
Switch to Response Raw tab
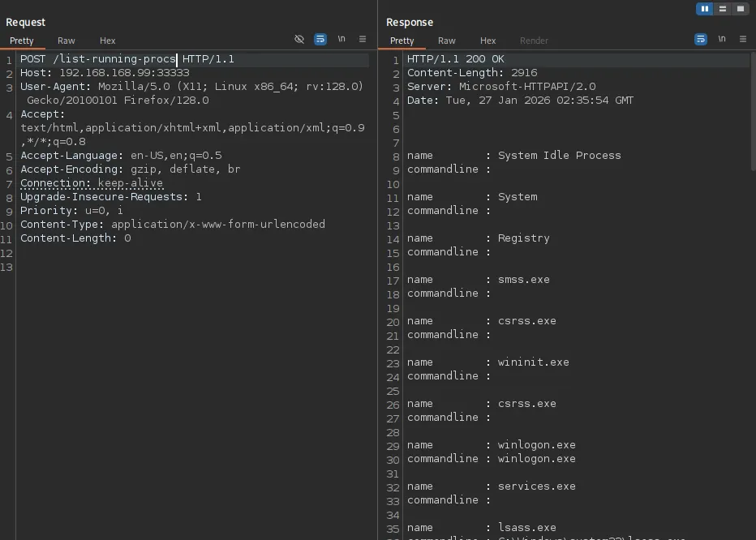point(447,41)
